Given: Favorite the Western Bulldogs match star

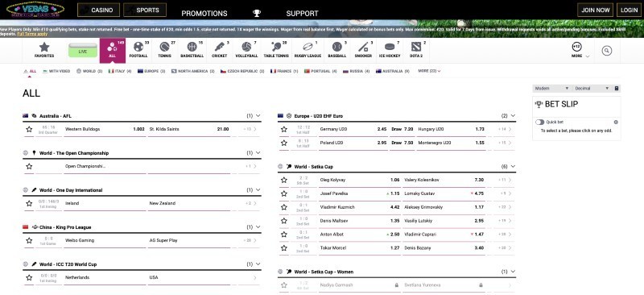Looking at the screenshot, I should point(29,129).
